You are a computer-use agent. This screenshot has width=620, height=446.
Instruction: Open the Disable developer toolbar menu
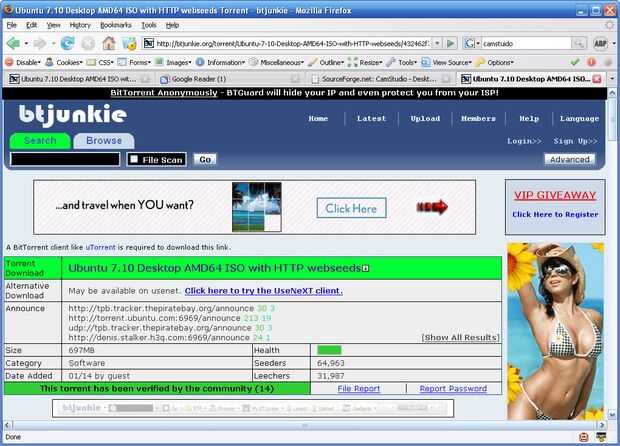[x=23, y=62]
